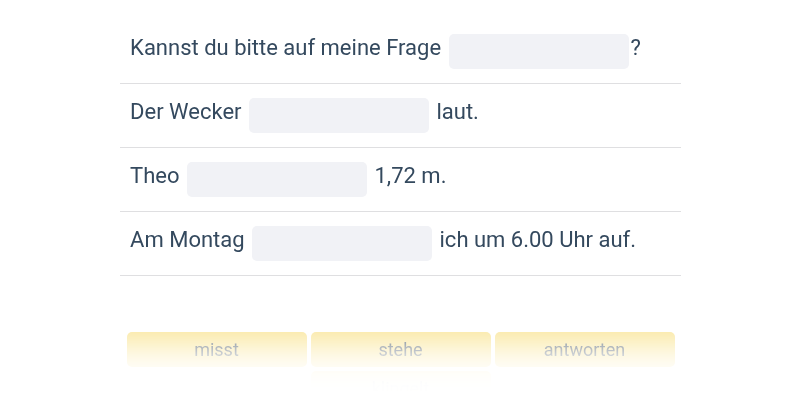Click the word "auf." ending the last sentence
The height and width of the screenshot is (400, 800).
(x=619, y=240)
